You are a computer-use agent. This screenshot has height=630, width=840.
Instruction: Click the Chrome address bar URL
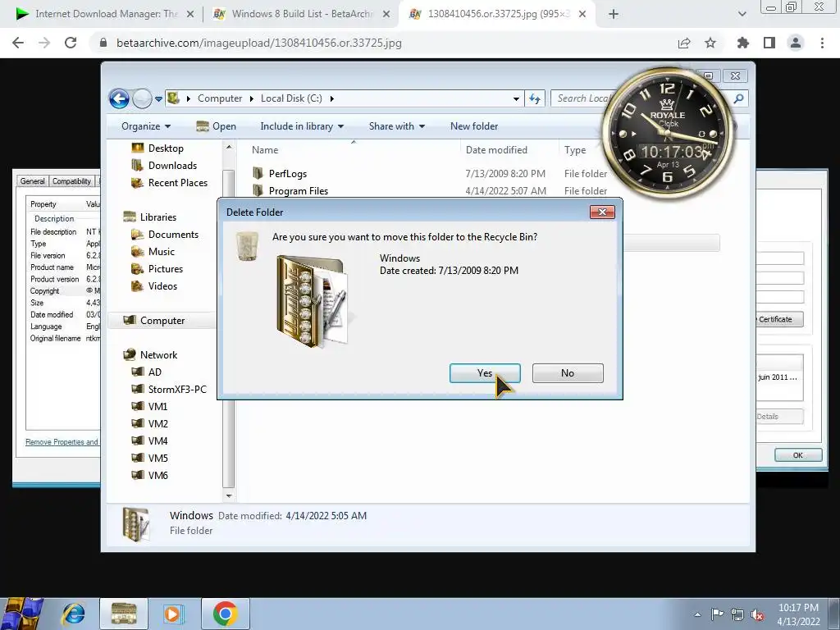coord(258,43)
